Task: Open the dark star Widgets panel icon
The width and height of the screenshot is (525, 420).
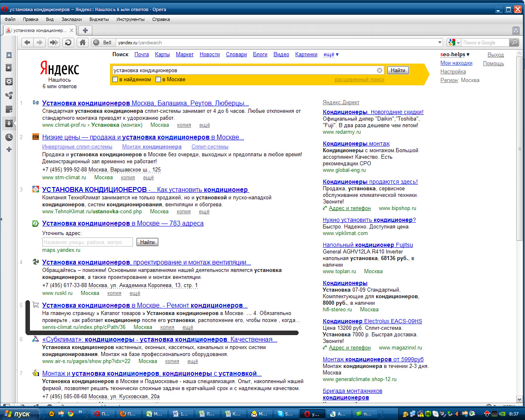Action: (x=9, y=68)
